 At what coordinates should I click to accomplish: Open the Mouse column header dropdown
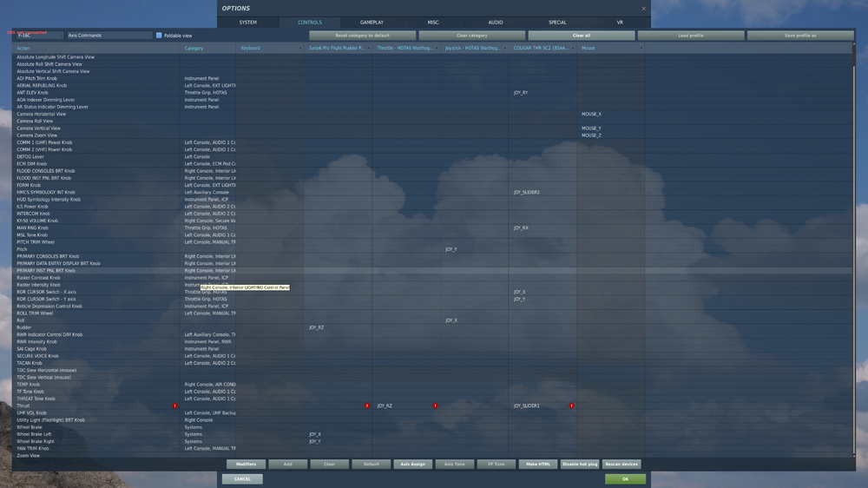pos(641,48)
